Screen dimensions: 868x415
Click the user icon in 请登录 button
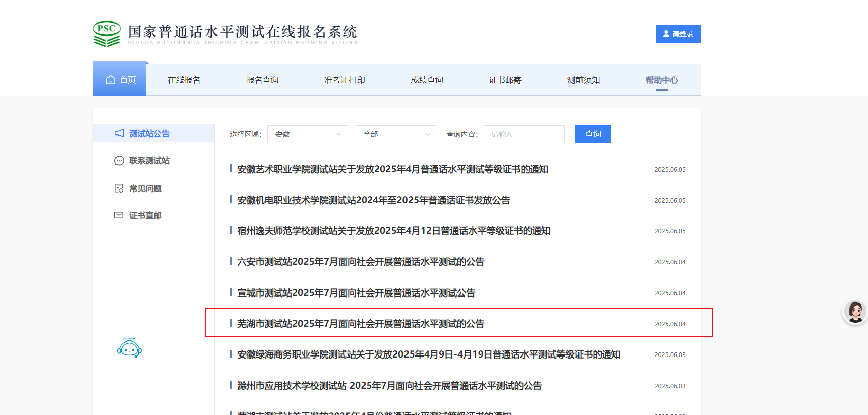point(666,34)
